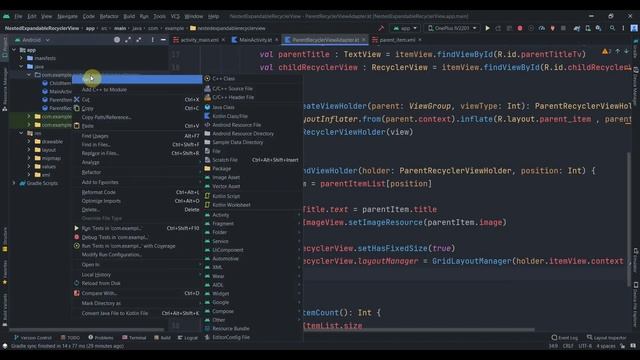Expand the values folder
Image resolution: width=640 pixels, height=360 pixels.
tap(29, 166)
